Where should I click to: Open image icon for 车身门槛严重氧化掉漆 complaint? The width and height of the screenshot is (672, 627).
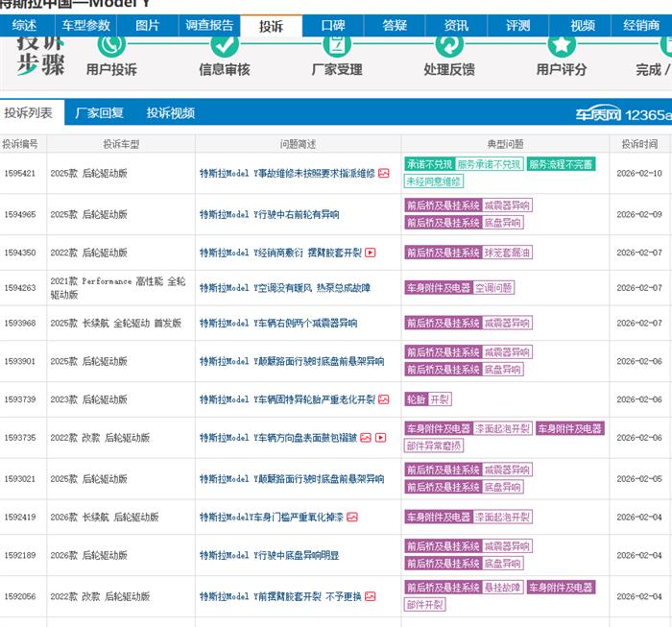pos(352,517)
